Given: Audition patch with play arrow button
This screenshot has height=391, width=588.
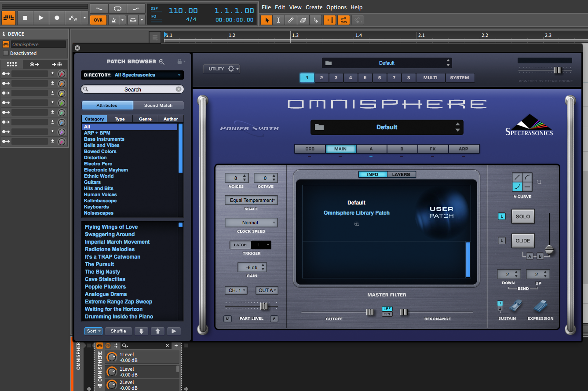Looking at the screenshot, I should point(174,331).
